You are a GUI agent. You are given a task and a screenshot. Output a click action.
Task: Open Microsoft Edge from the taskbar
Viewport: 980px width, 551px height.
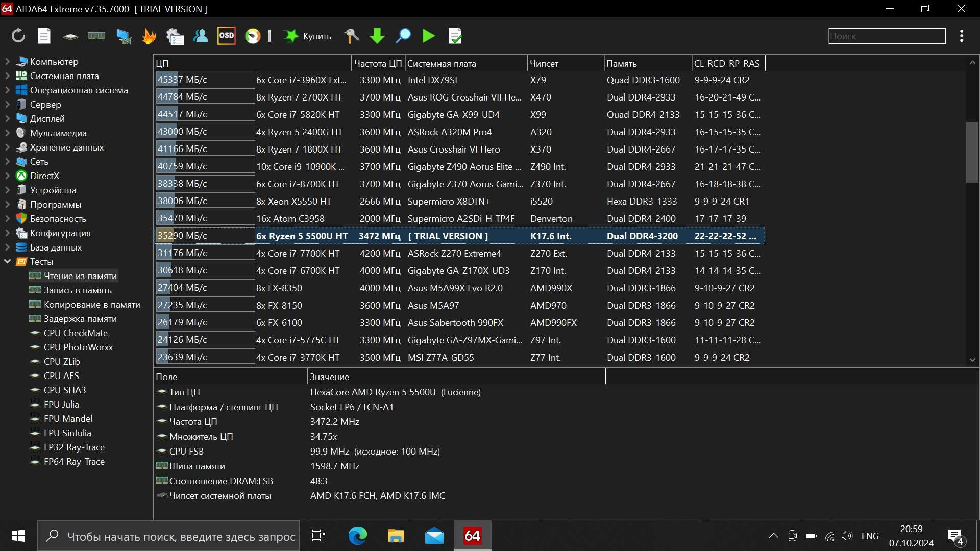pos(357,536)
